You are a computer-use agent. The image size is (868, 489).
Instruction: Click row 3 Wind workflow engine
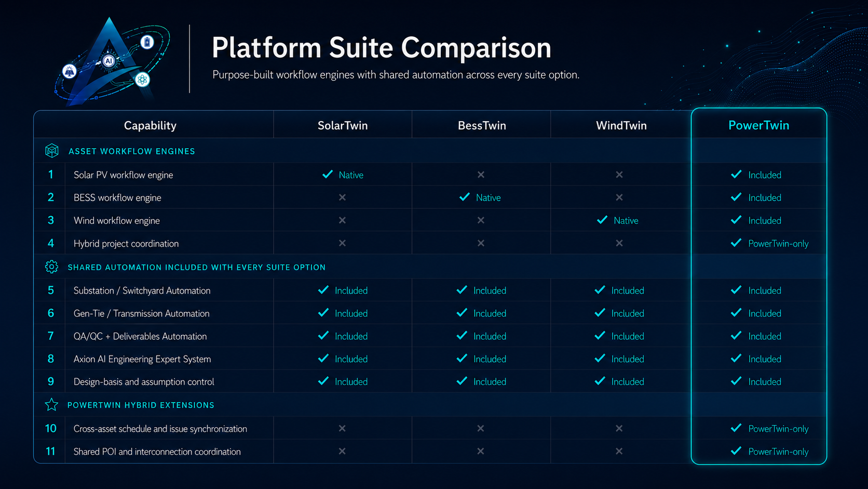(x=117, y=220)
